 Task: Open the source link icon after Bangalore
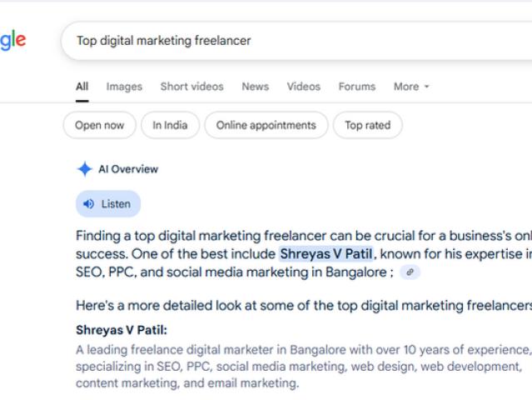click(x=410, y=272)
